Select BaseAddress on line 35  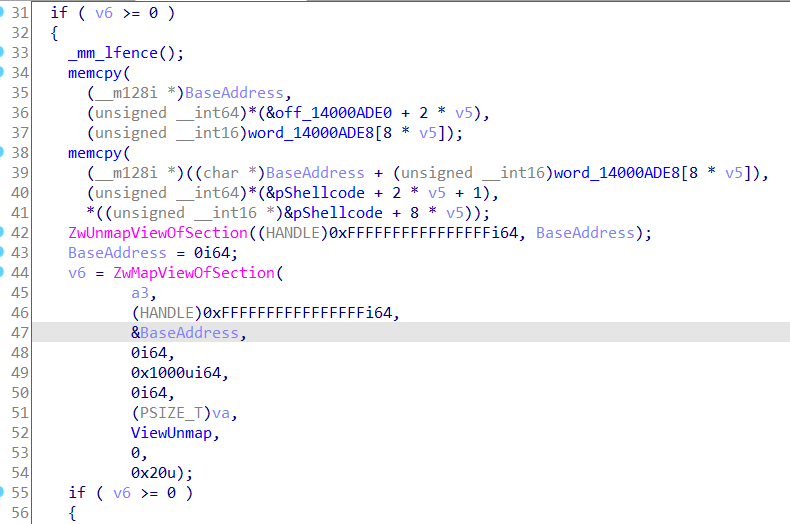(x=234, y=93)
